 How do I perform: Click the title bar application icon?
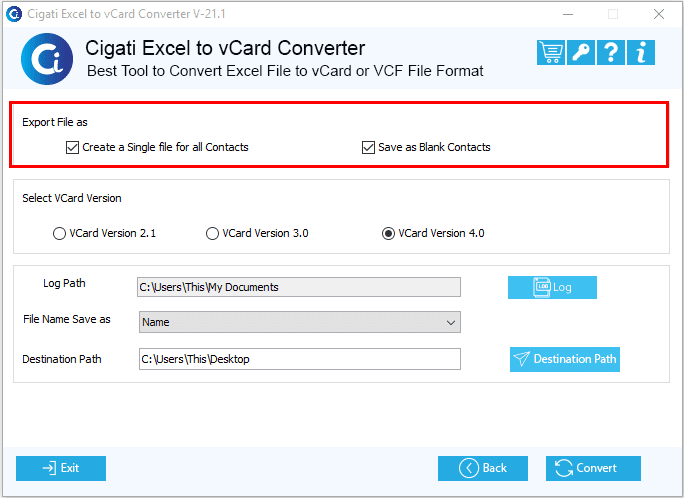(x=14, y=14)
